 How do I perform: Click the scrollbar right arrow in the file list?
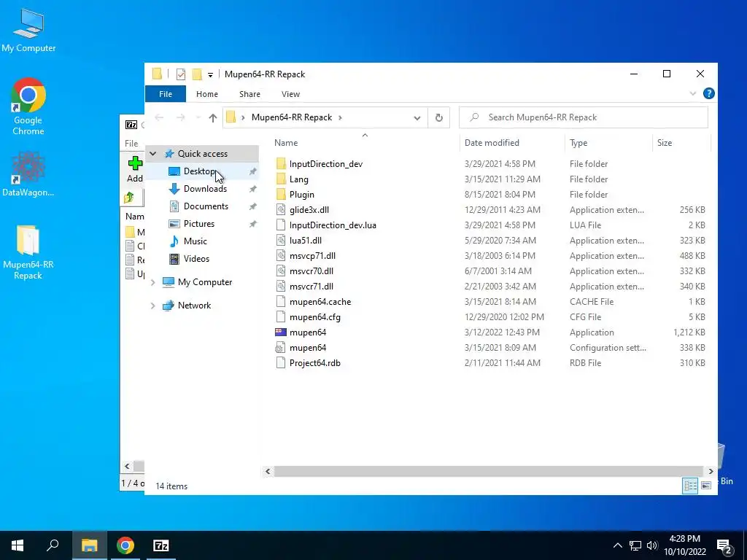[711, 471]
